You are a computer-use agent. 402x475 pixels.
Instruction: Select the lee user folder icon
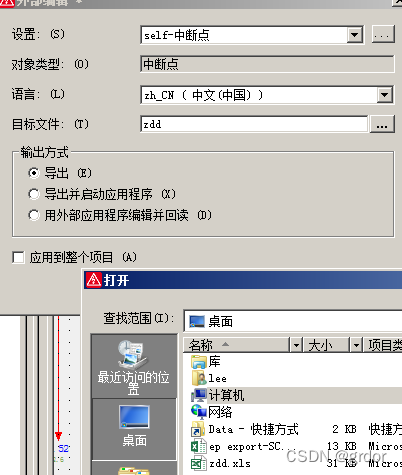coord(199,378)
